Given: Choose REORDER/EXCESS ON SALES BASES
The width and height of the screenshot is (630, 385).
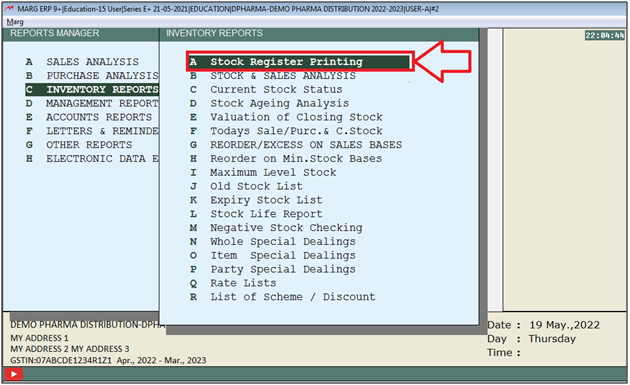Looking at the screenshot, I should click(x=306, y=145).
